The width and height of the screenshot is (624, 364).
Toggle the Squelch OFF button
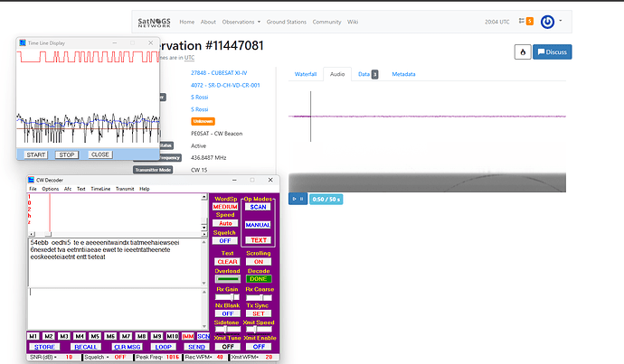[x=225, y=241]
